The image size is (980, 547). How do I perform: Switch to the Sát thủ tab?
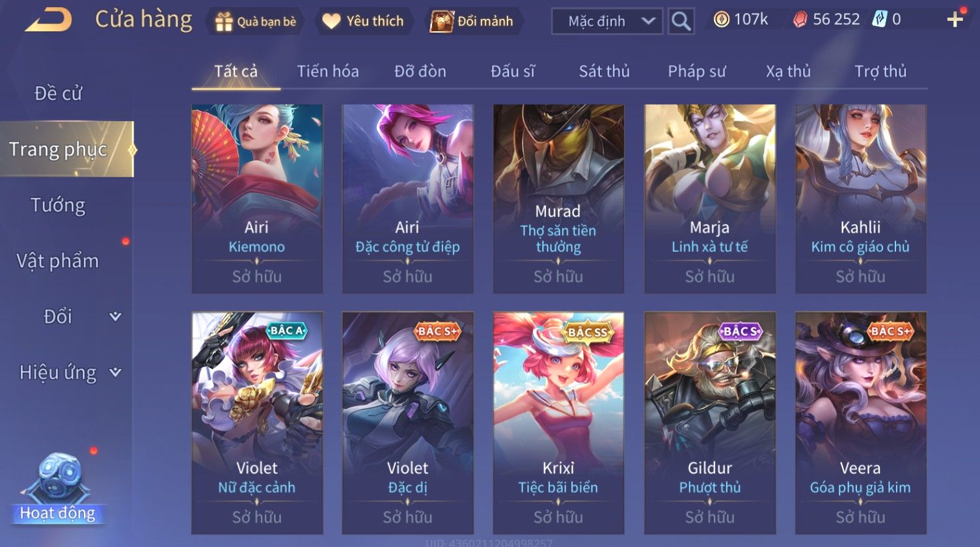tap(604, 71)
